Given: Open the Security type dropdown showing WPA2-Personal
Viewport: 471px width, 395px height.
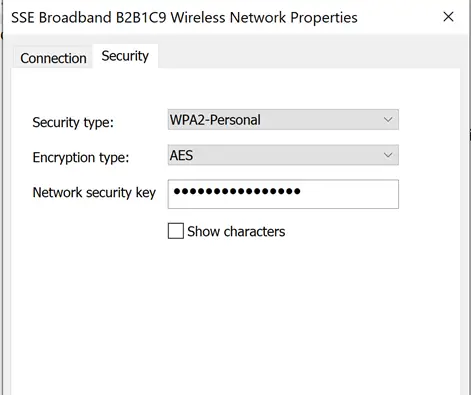Looking at the screenshot, I should (283, 120).
